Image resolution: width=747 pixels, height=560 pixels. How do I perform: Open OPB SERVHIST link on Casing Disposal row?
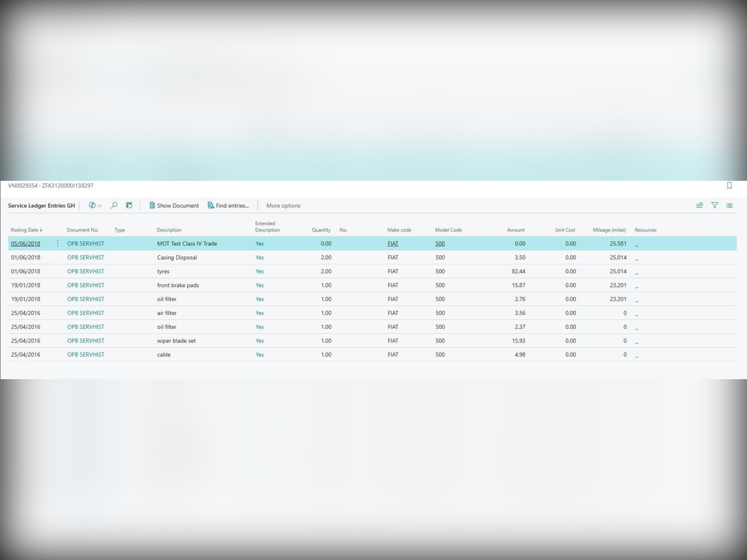[x=85, y=258]
